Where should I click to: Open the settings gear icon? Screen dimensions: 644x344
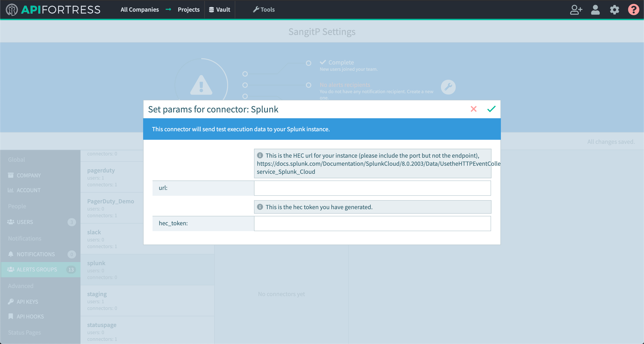(614, 9)
